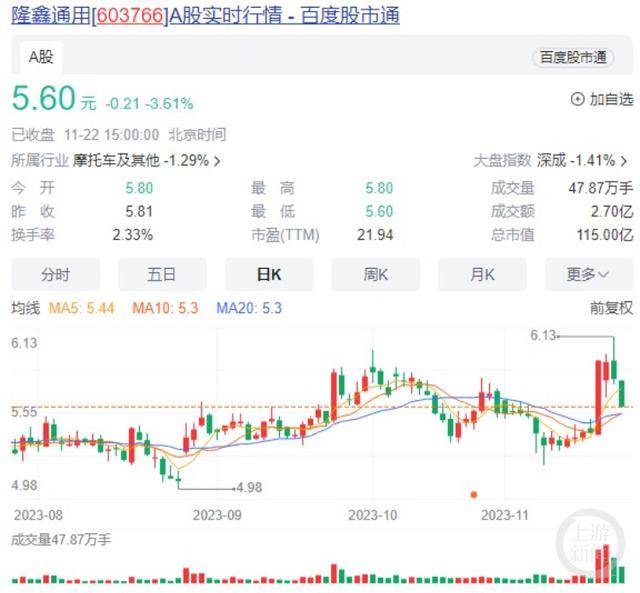
Task: Click the 加自选 plus circle icon
Action: pyautogui.click(x=577, y=99)
